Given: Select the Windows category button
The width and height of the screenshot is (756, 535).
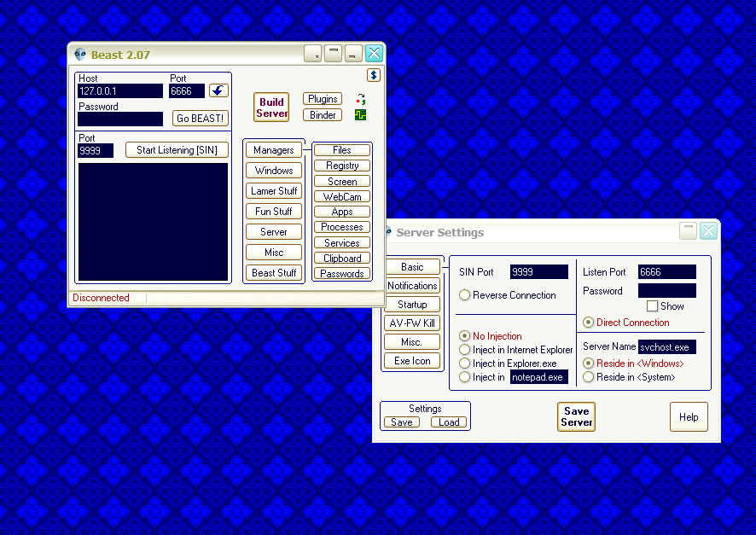Looking at the screenshot, I should coord(274,170).
